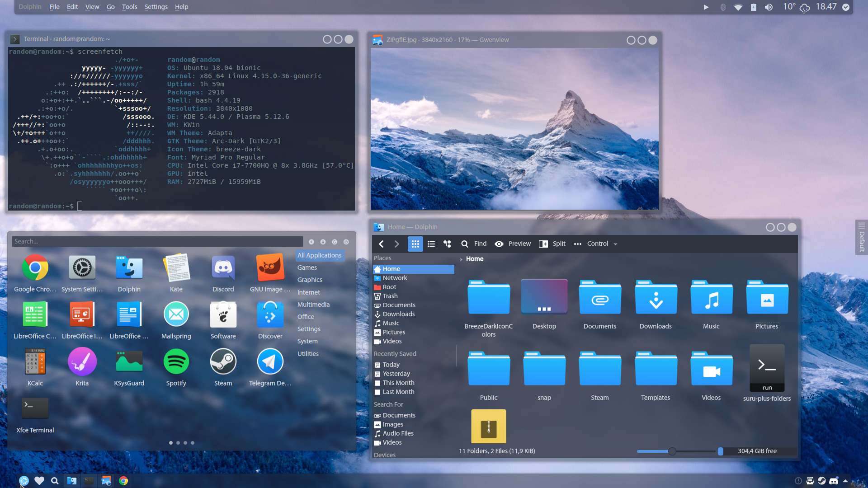Expand the Home breadcrumb arrow
868x488 pixels.
461,259
